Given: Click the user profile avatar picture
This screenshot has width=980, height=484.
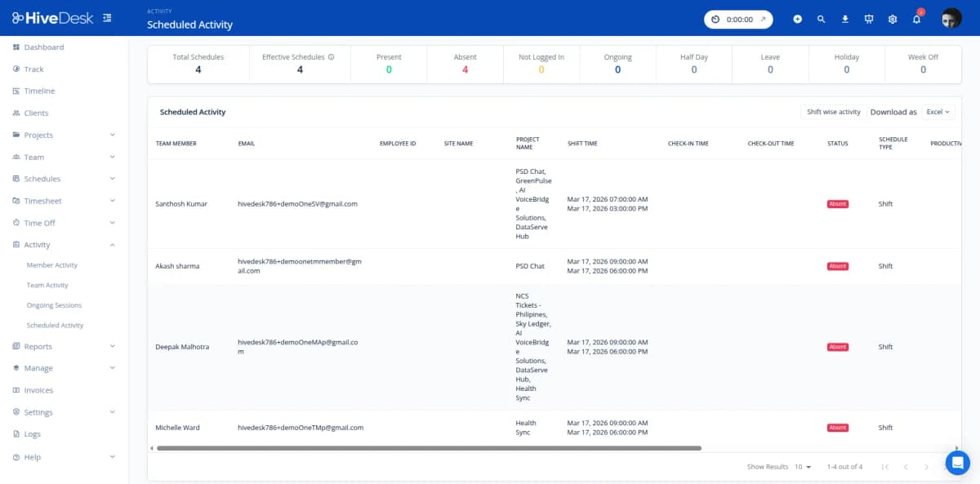Looking at the screenshot, I should pos(951,18).
